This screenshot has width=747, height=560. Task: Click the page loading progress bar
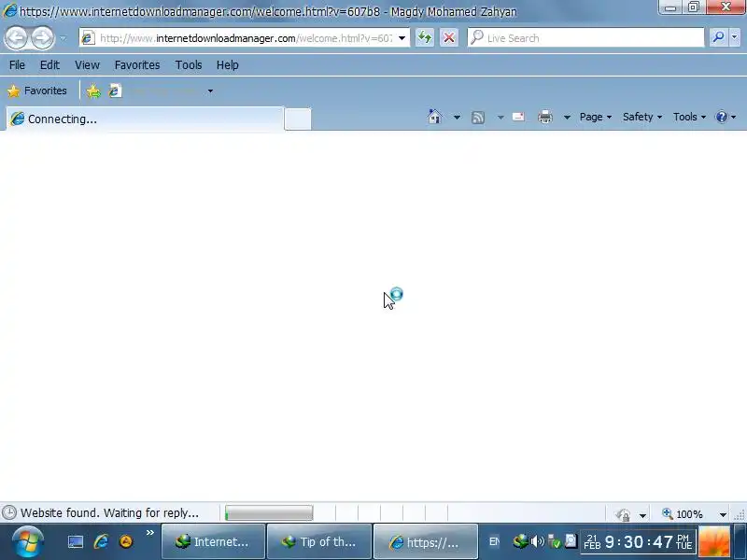[x=269, y=512]
